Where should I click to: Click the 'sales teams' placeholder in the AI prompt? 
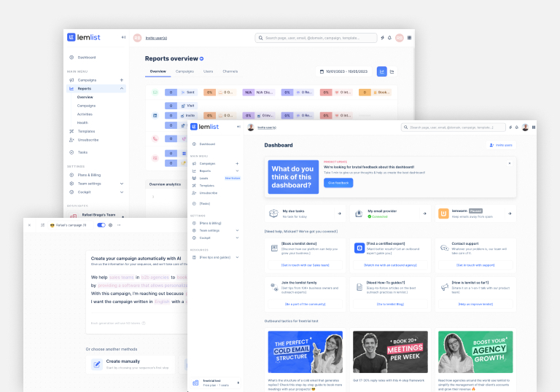[x=122, y=278]
